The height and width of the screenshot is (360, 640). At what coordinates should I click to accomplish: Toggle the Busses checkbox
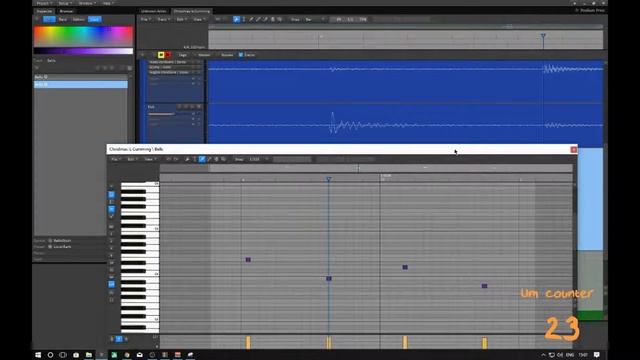tap(225, 55)
